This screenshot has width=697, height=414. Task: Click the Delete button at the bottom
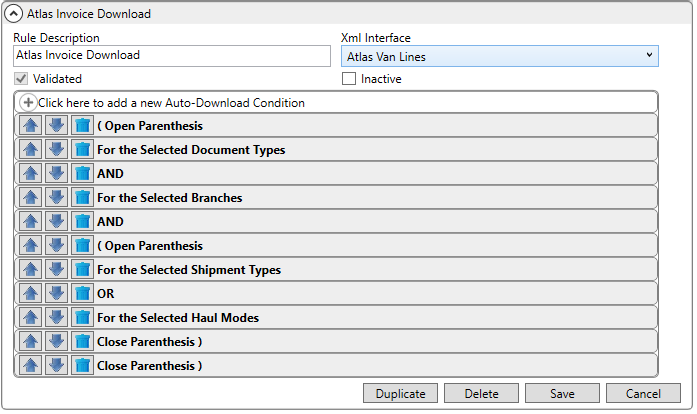tap(481, 394)
